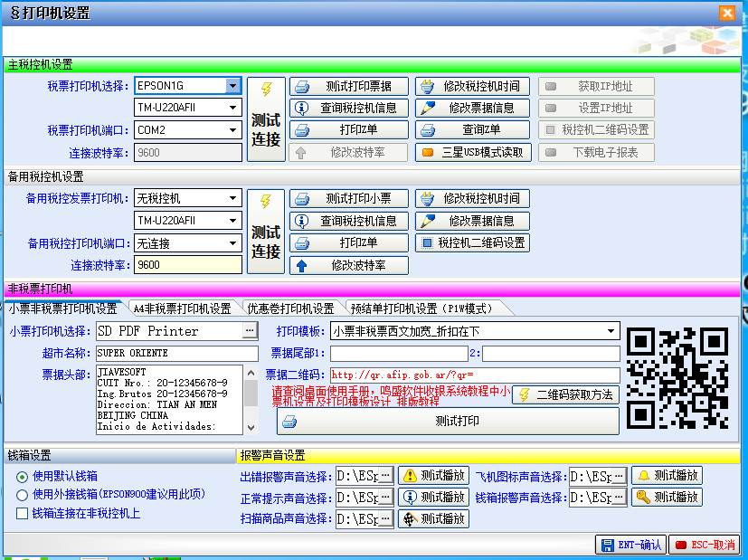This screenshot has height=560, width=748.
Task: Cancel with the ESC-取消 button
Action: [705, 545]
